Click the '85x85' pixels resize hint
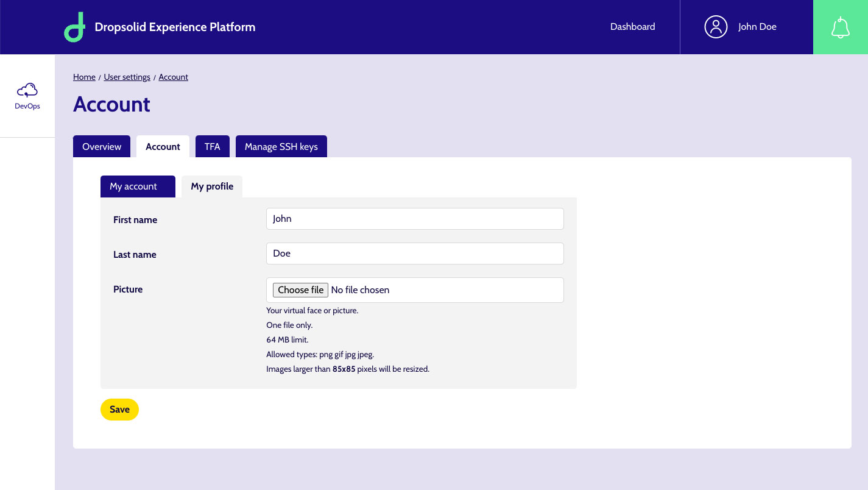 (344, 369)
